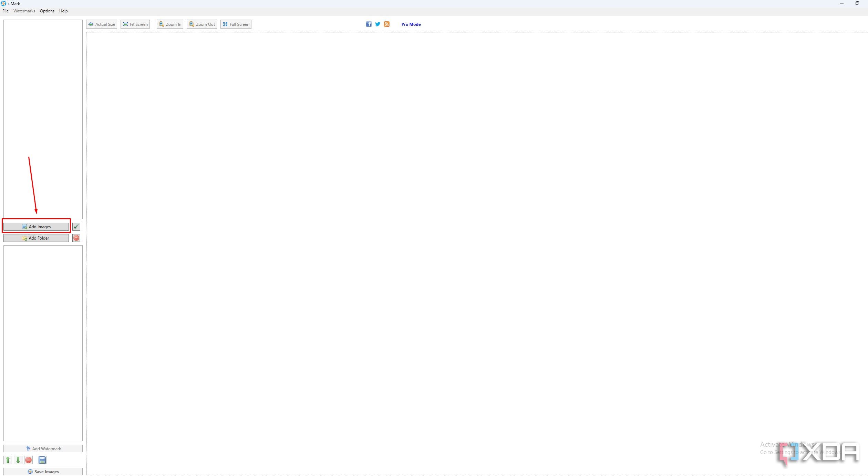Click the Add Watermark button
Image resolution: width=868 pixels, height=476 pixels.
tap(42, 448)
